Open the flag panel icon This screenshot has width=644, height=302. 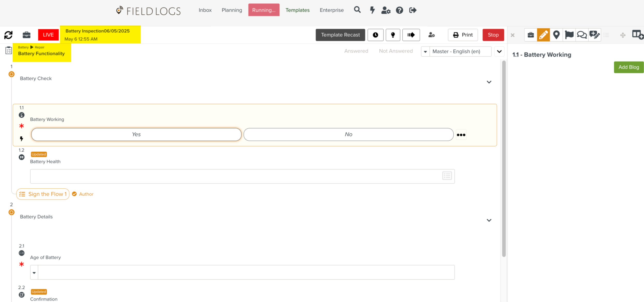coord(569,35)
